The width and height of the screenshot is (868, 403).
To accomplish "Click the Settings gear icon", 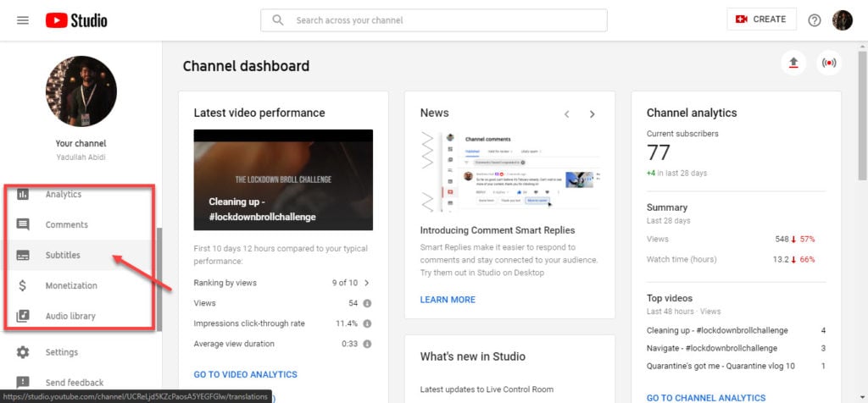I will (23, 352).
